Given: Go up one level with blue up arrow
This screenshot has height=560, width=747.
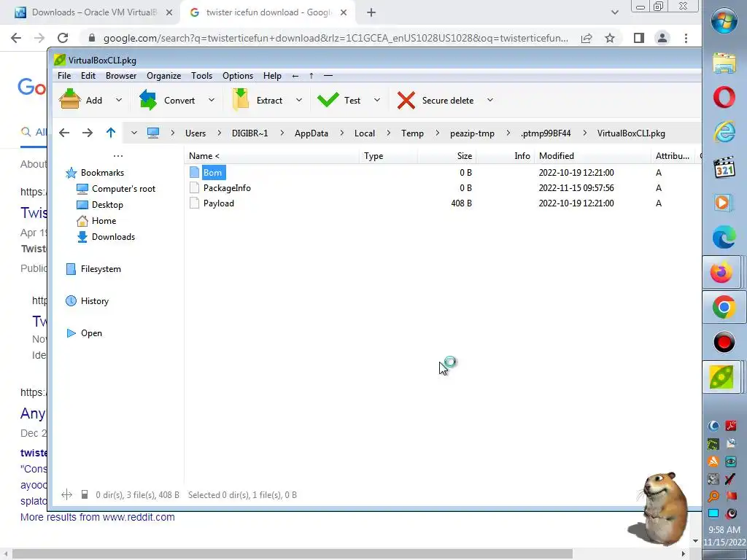Looking at the screenshot, I should 111,133.
